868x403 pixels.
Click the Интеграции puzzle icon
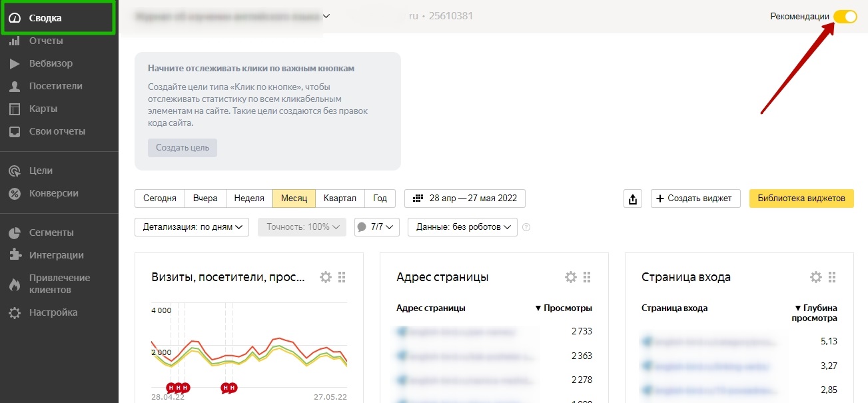tap(15, 255)
